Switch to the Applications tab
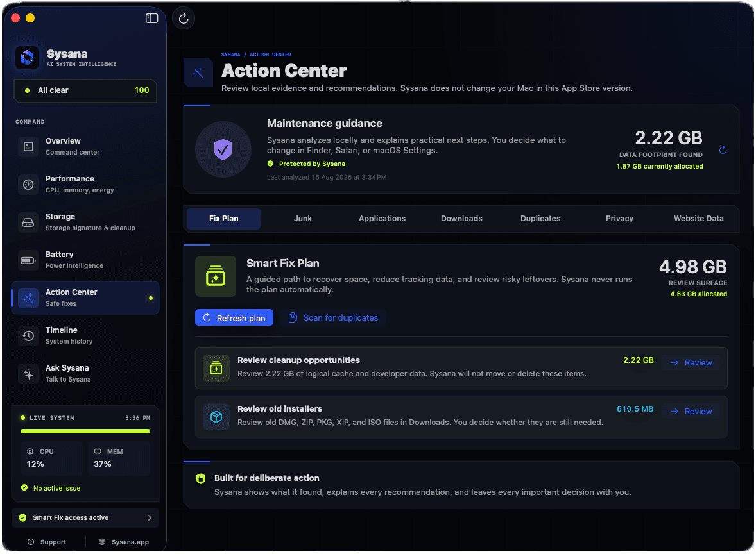 382,219
